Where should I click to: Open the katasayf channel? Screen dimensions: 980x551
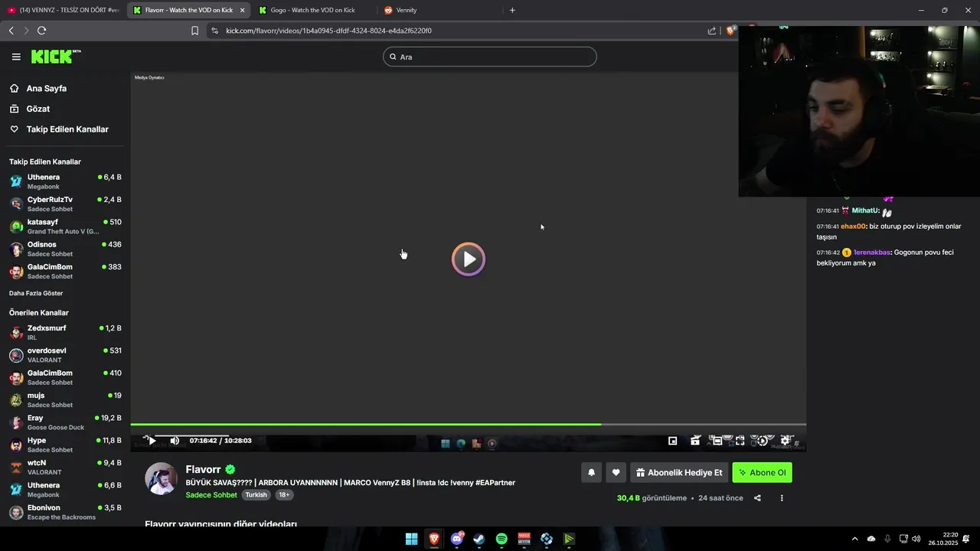click(65, 227)
